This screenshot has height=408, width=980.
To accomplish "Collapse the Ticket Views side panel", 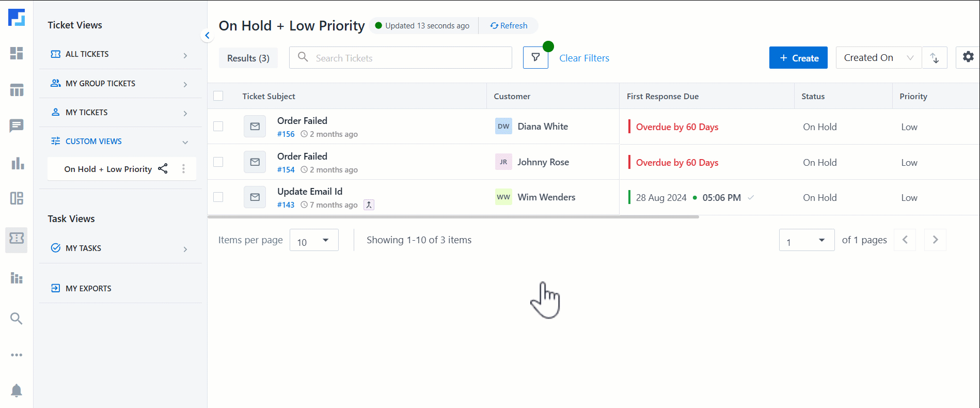I will click(207, 36).
